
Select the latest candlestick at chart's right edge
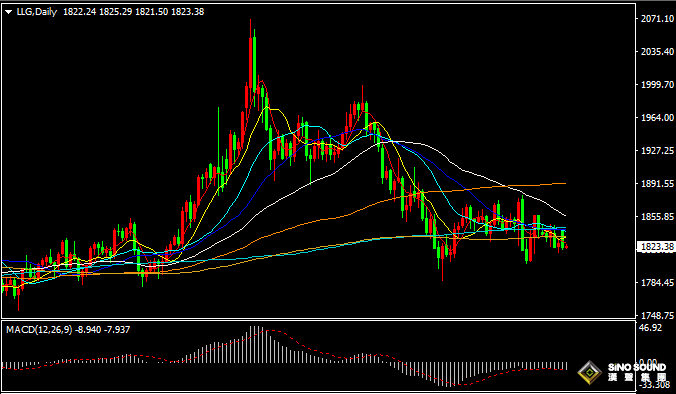(566, 246)
